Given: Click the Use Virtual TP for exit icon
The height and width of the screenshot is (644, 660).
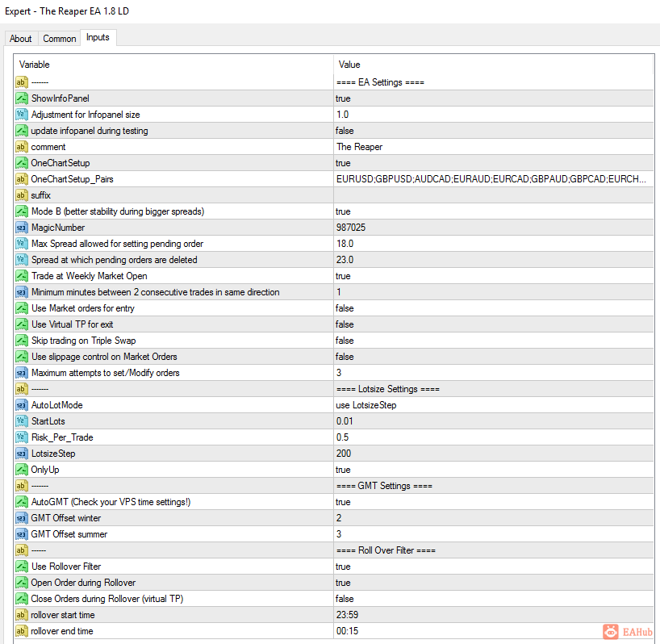Looking at the screenshot, I should (x=22, y=324).
